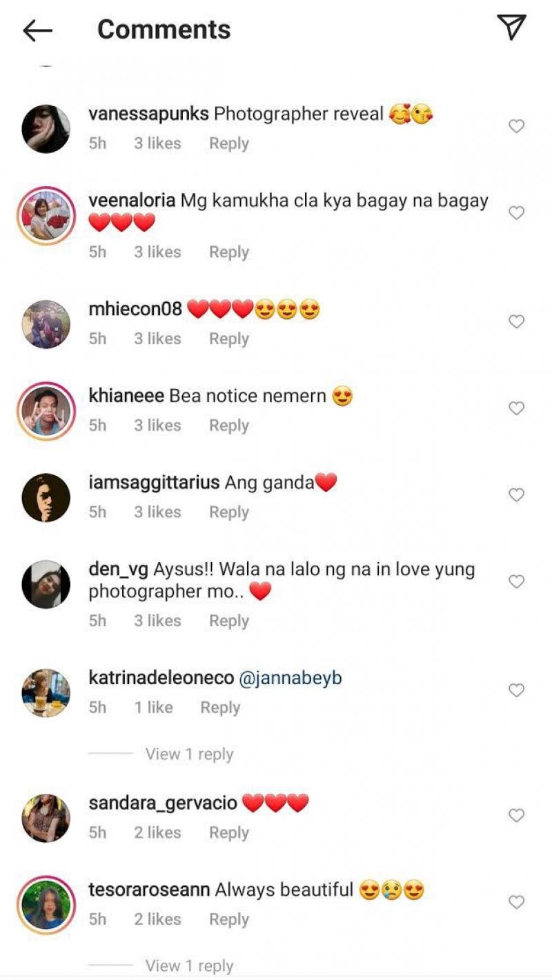552x980 pixels.
Task: Expand replies under katrinadeleoneco's comment
Action: (189, 754)
